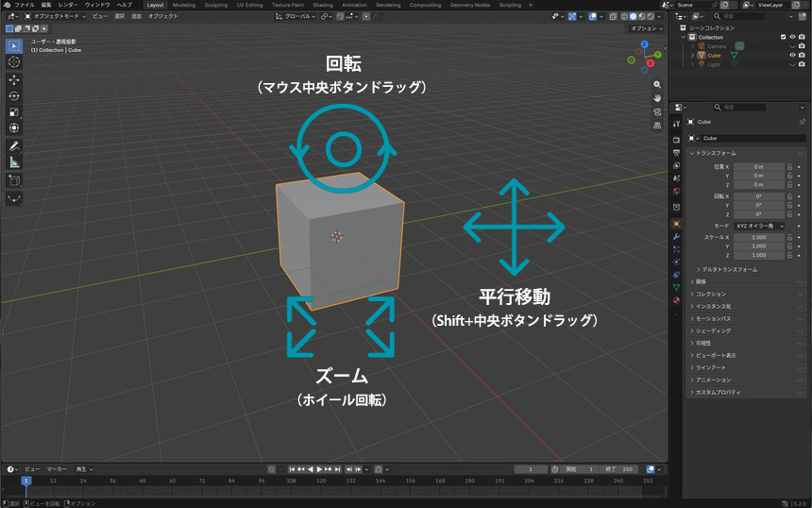Viewport: 812px width, 508px height.
Task: Click the X axis on navigation gizmo
Action: [651, 63]
